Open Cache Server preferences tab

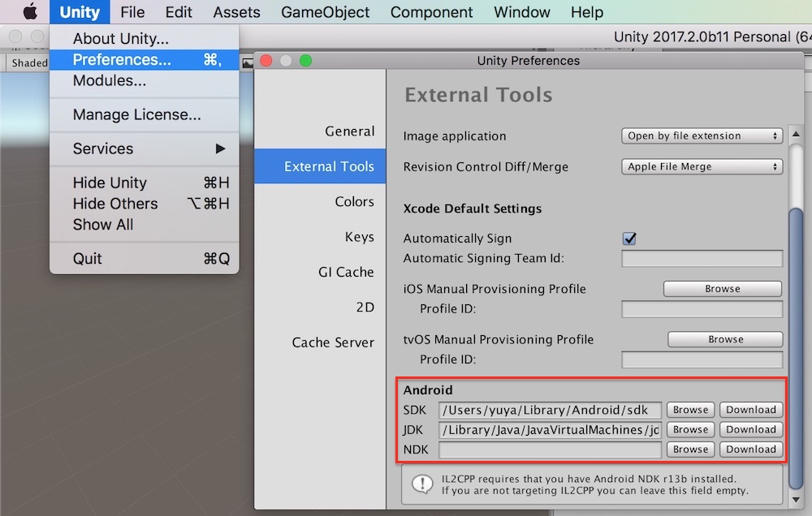pos(320,342)
